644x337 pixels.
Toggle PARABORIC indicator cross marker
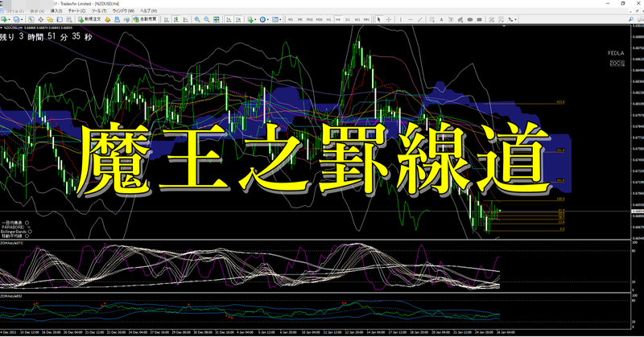(29, 227)
